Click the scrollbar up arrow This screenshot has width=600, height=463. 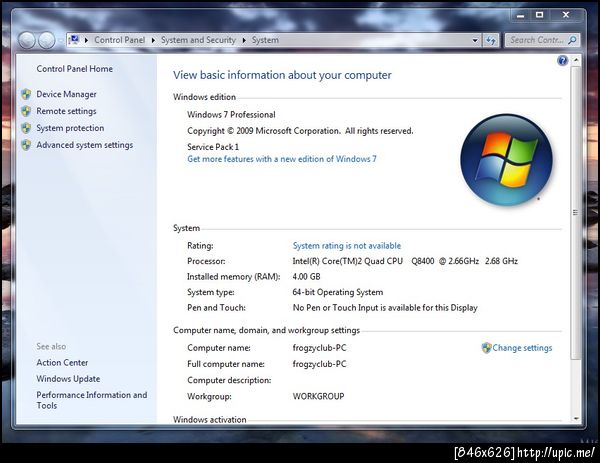click(576, 60)
